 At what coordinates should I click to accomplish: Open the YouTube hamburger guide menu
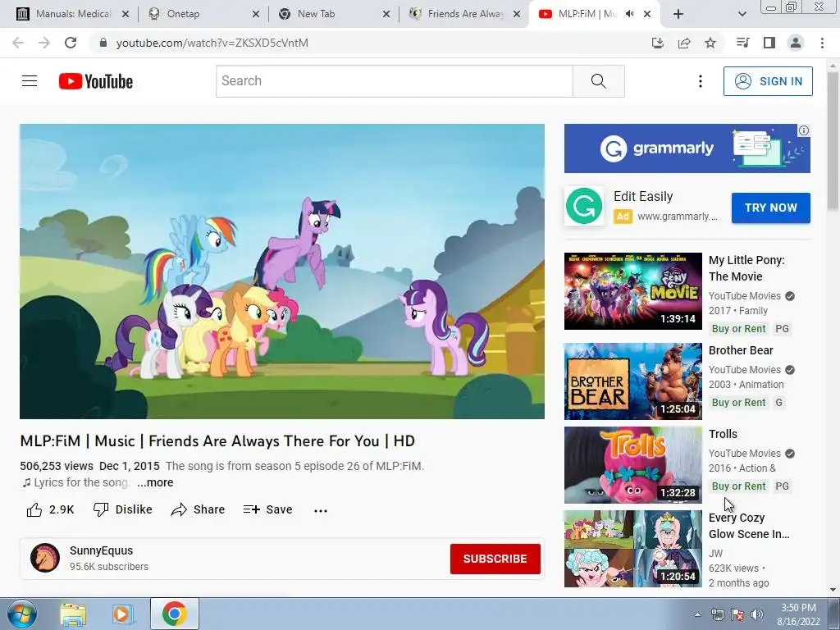[x=30, y=81]
